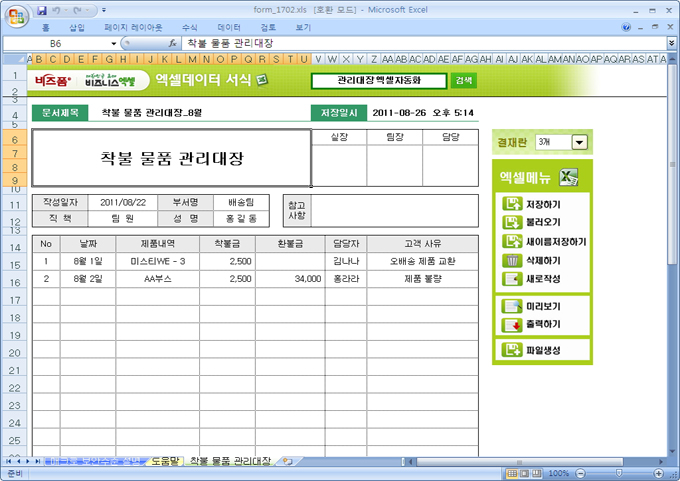Switch to Page Break Preview in status bar

click(537, 473)
